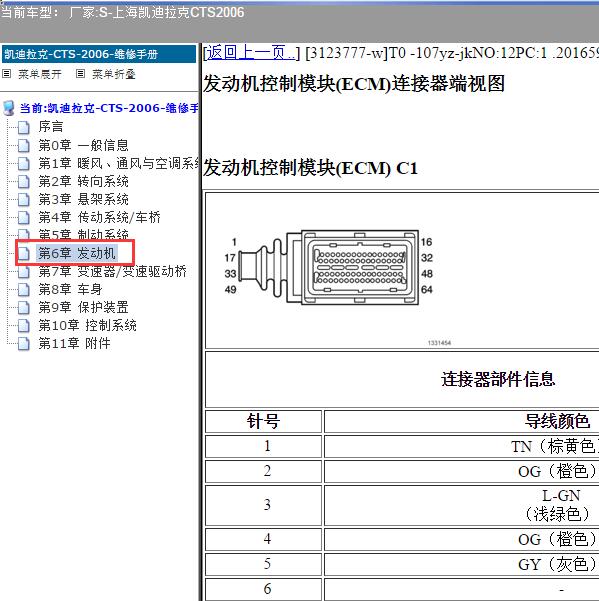599x601 pixels.
Task: Click the page icon beside 第8章 车身
Action: [24, 289]
